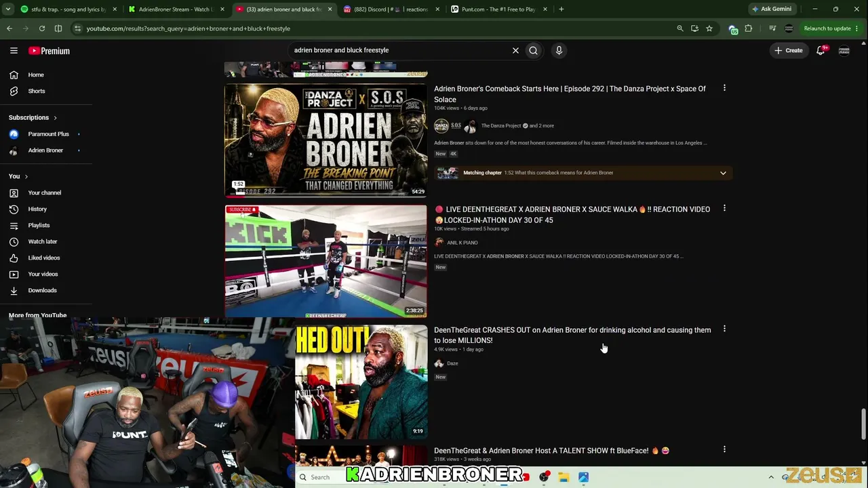
Task: Open the LIVE DEENTHEGREAT X ADRIEN BRONER video
Action: (x=572, y=215)
